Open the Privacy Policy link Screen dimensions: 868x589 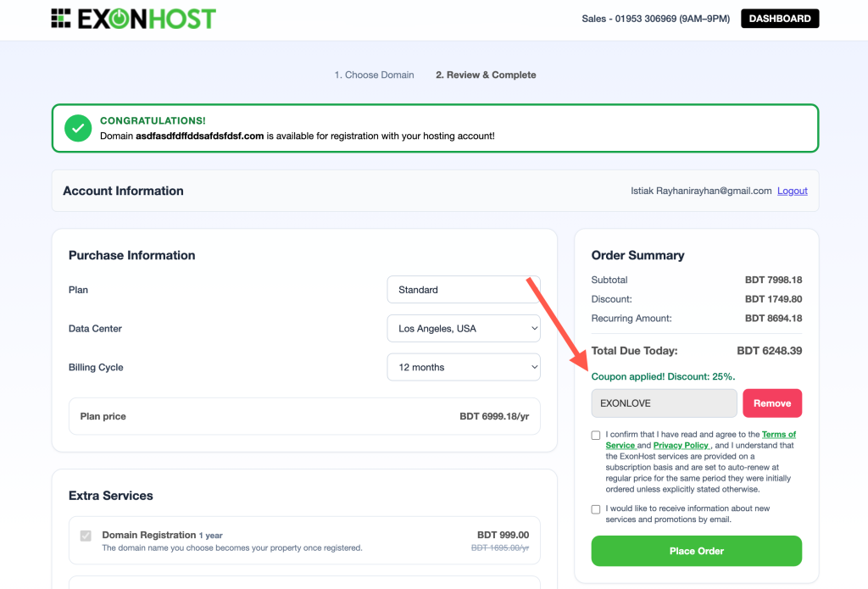click(x=681, y=446)
